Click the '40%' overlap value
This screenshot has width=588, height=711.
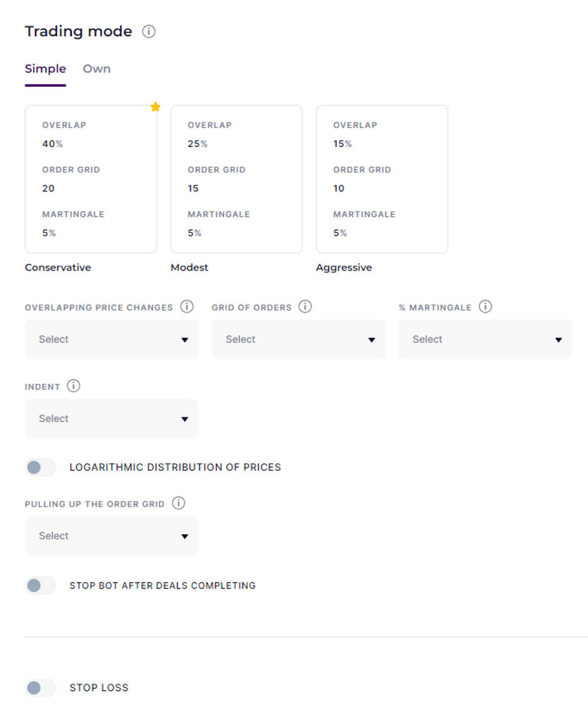pyautogui.click(x=53, y=144)
